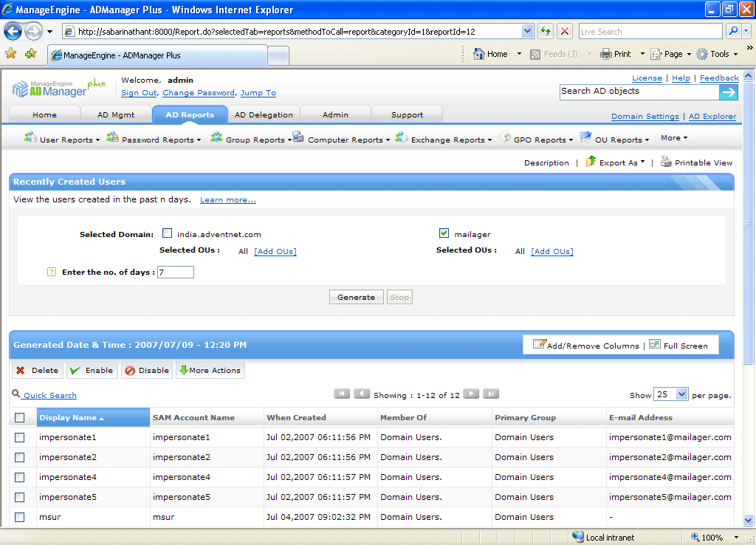Click the Feeds RSS icon
The image size is (756, 545).
[x=535, y=55]
